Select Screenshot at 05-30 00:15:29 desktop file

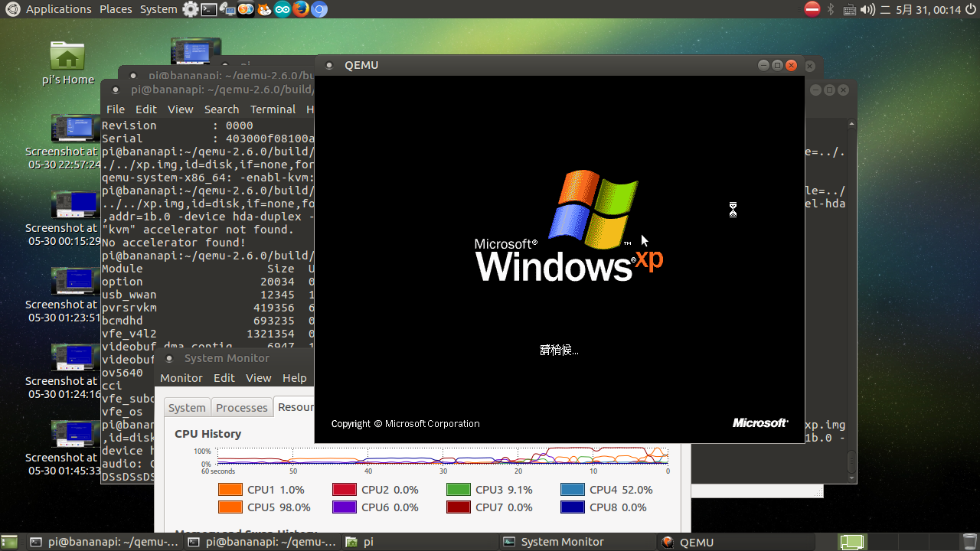coord(64,219)
